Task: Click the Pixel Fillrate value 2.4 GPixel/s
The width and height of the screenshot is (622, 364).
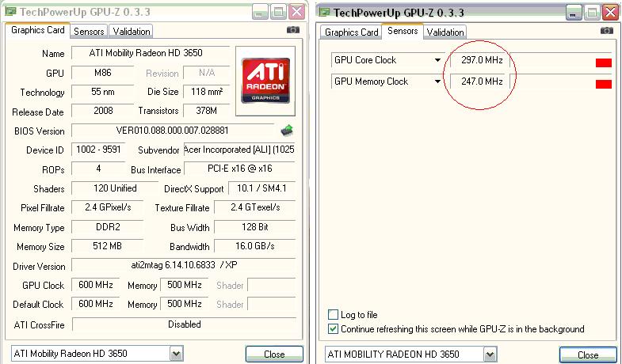Action: coord(108,207)
